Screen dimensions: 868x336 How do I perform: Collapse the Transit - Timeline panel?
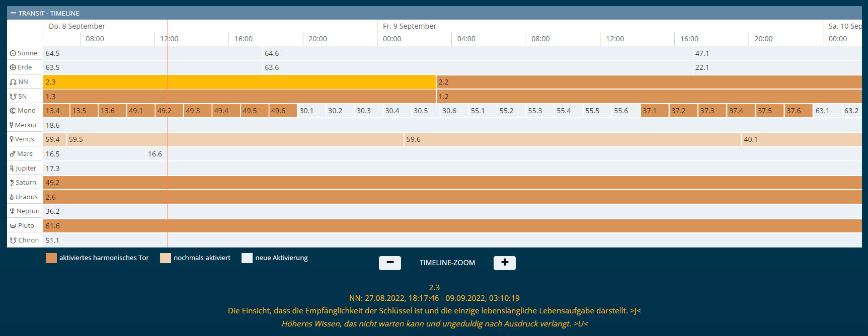(13, 13)
